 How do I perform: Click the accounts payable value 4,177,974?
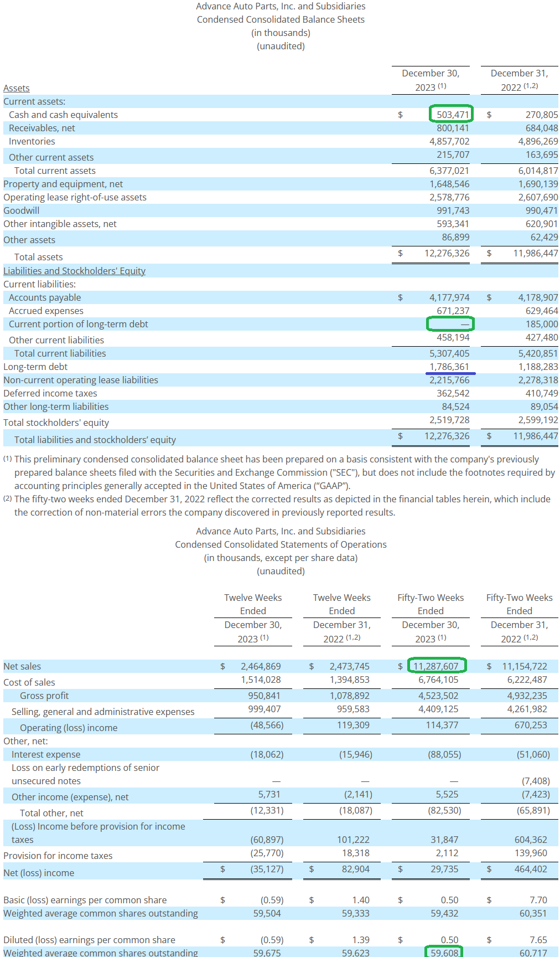point(449,297)
